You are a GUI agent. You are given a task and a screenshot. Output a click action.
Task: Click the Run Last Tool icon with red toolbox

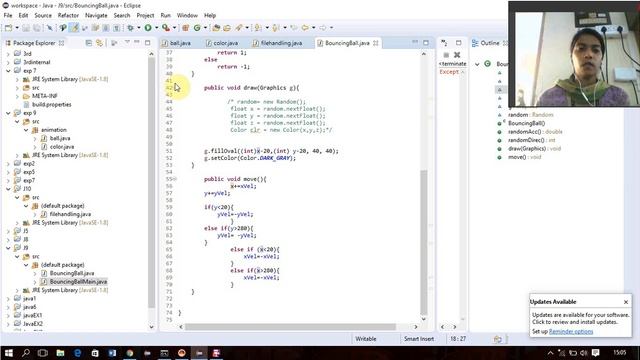166,28
